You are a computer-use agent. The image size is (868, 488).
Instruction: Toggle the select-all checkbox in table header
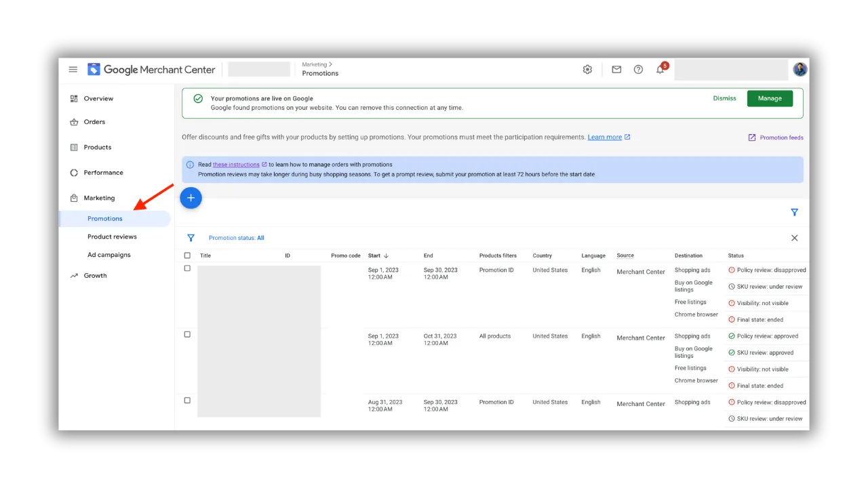click(187, 256)
